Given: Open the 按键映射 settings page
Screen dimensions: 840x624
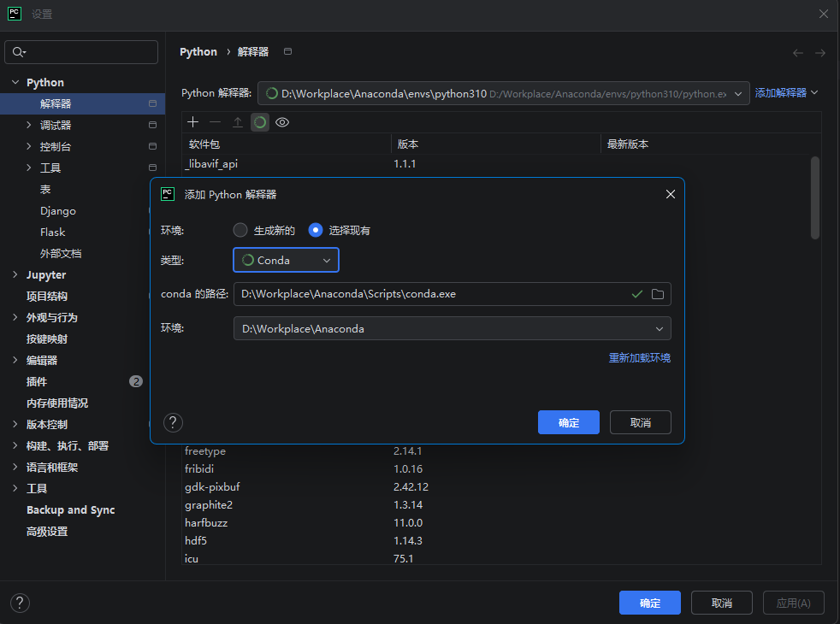Looking at the screenshot, I should pos(47,338).
